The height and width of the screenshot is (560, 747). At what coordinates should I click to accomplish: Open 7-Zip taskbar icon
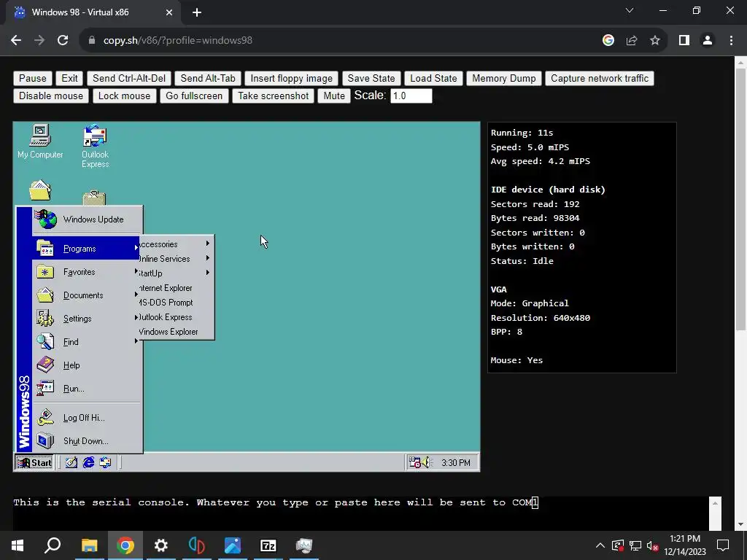point(268,545)
